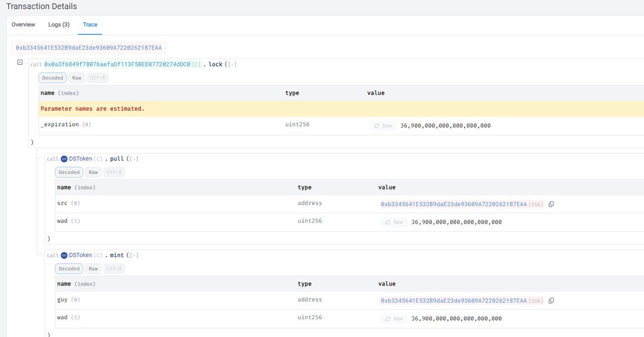
Task: Click the DSToken icon in pull call
Action: 64,159
